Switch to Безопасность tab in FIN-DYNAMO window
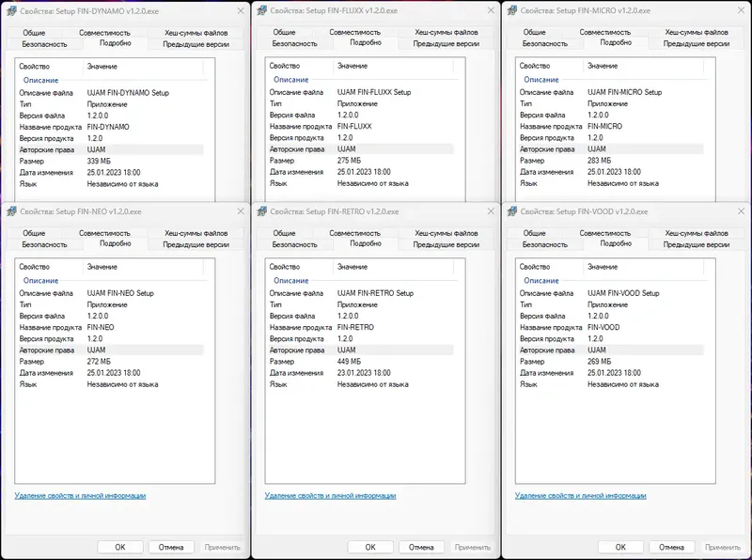 coord(44,44)
